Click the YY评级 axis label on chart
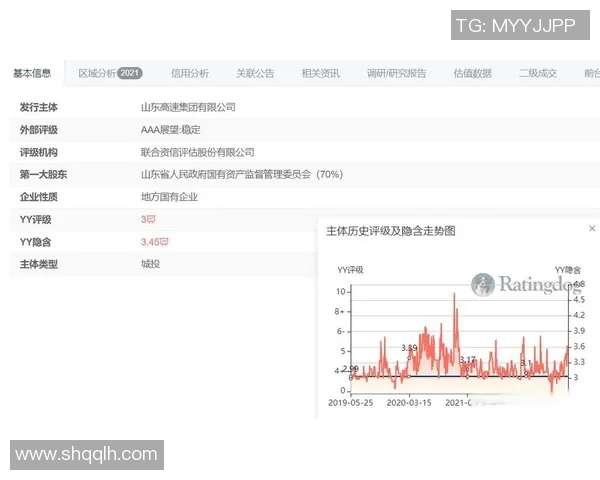This screenshot has width=600, height=480. click(x=350, y=270)
